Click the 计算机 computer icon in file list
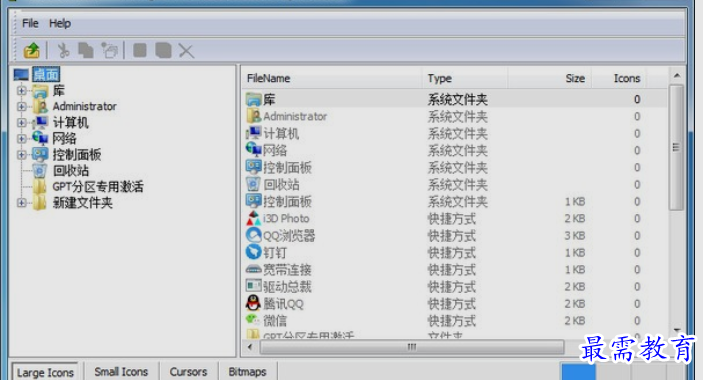 point(253,133)
